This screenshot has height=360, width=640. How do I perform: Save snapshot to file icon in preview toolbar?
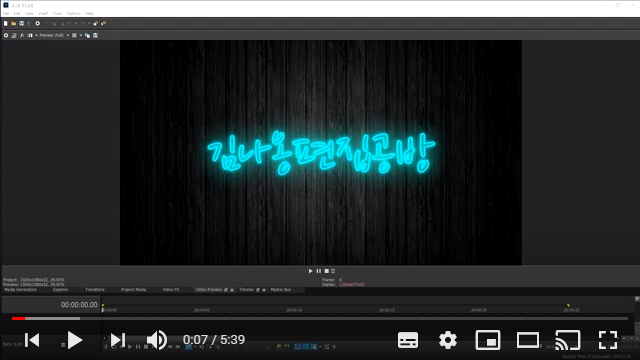point(96,36)
